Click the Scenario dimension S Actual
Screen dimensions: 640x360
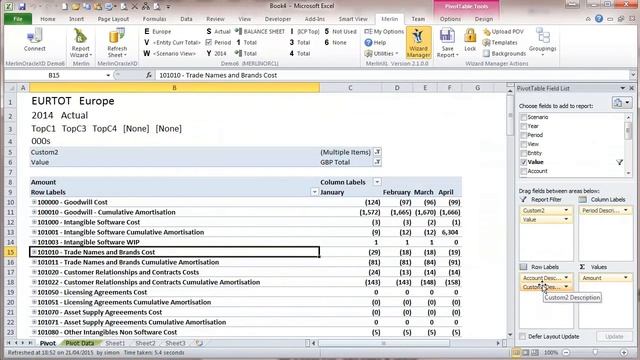(218, 31)
